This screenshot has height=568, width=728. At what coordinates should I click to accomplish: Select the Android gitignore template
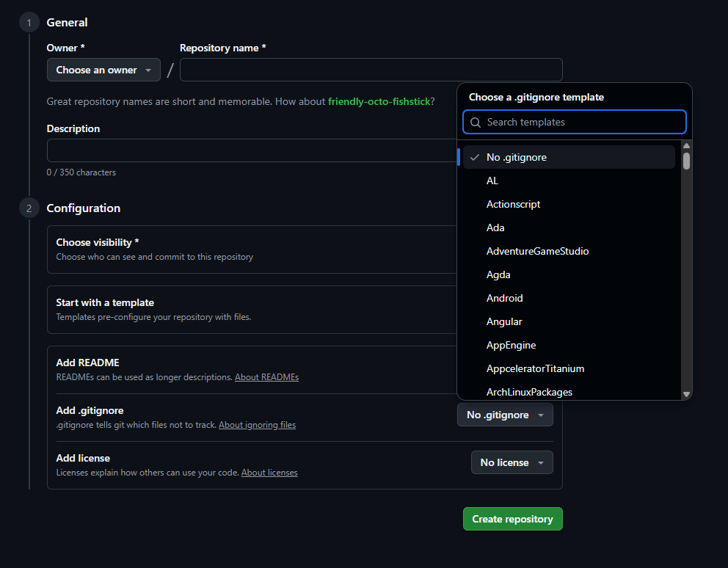[569, 298]
